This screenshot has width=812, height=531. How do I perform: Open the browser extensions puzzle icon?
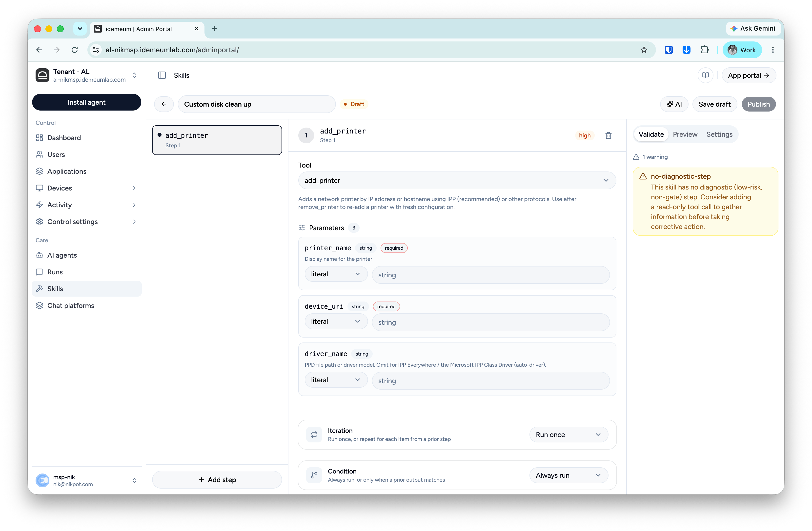point(704,50)
